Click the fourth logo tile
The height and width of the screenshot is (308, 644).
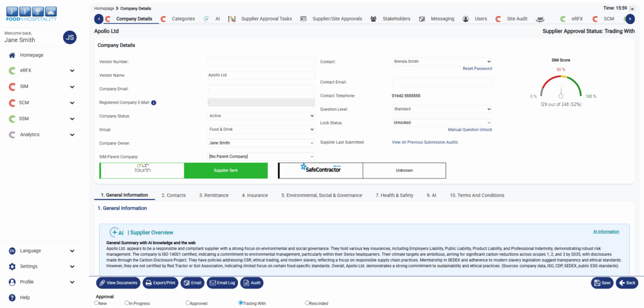(142, 170)
